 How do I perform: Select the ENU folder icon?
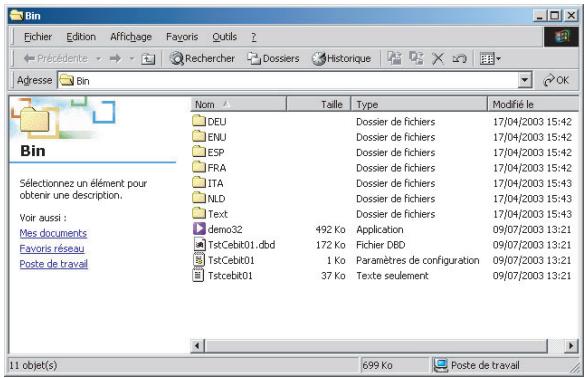[199, 136]
